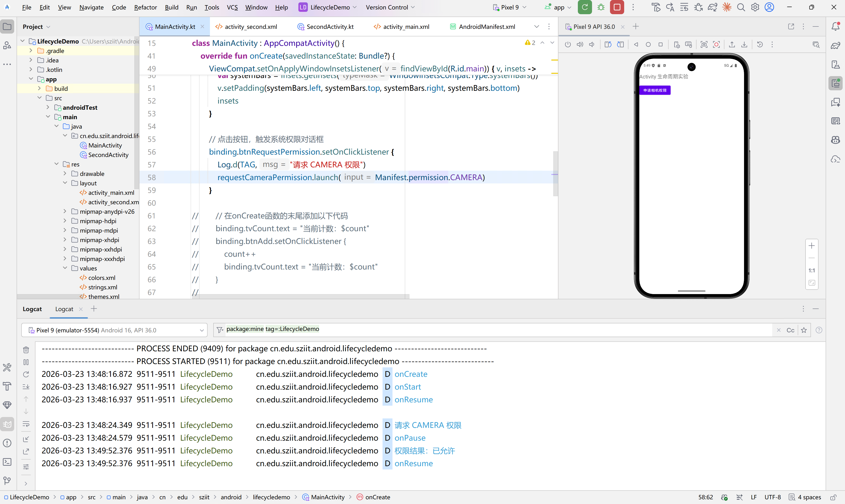Open the app run configuration dropdown
This screenshot has width=845, height=504.
point(558,7)
